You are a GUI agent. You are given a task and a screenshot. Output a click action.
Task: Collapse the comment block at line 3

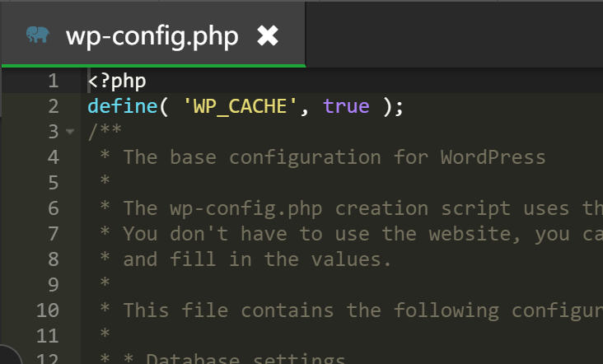pos(69,132)
